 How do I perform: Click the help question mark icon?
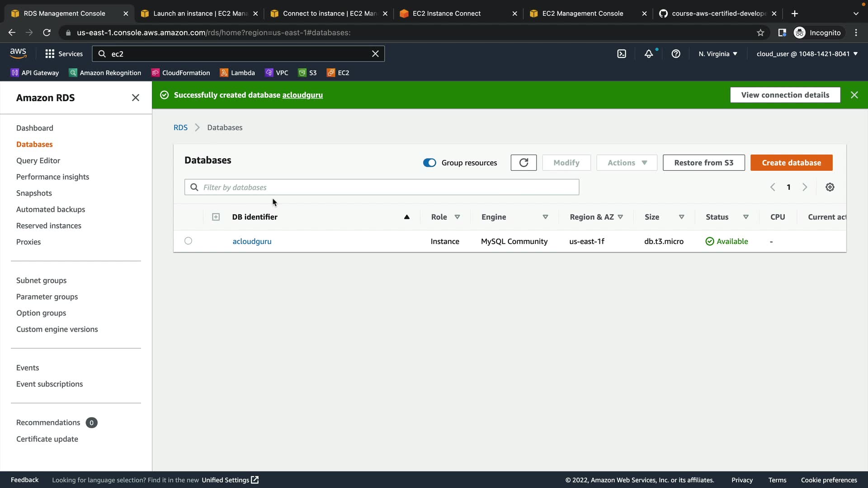click(x=676, y=54)
